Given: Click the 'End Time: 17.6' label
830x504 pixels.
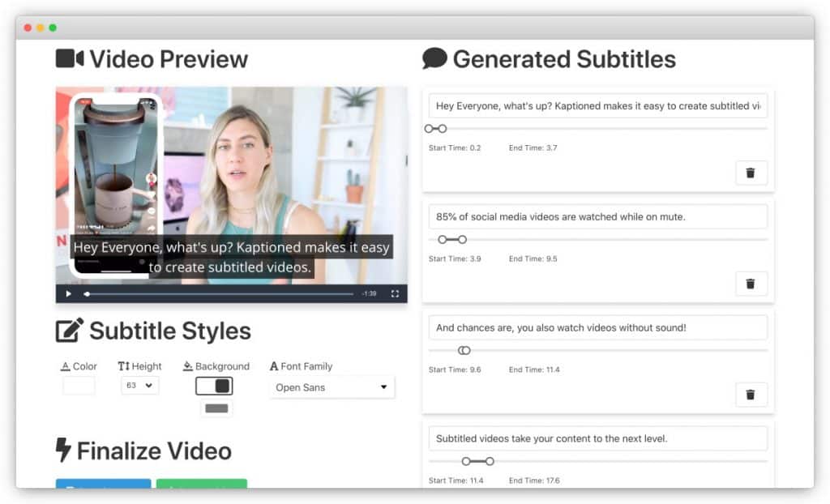Looking at the screenshot, I should (x=534, y=481).
